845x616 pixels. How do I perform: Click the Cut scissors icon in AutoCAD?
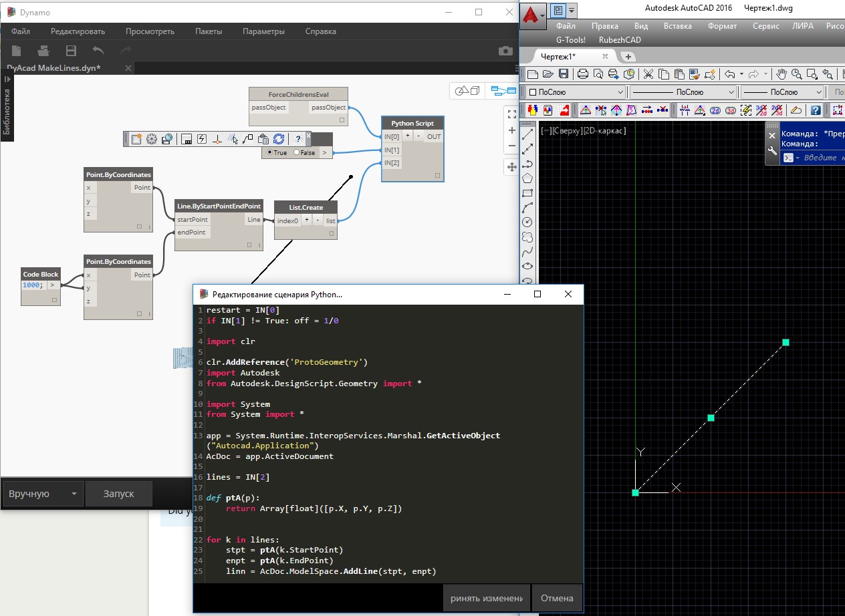pyautogui.click(x=648, y=74)
